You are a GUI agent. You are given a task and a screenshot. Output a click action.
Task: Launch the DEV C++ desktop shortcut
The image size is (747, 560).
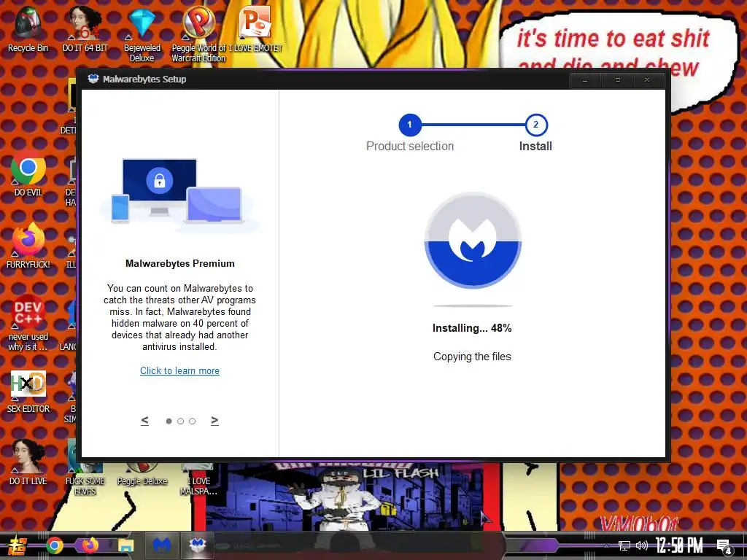tap(28, 323)
